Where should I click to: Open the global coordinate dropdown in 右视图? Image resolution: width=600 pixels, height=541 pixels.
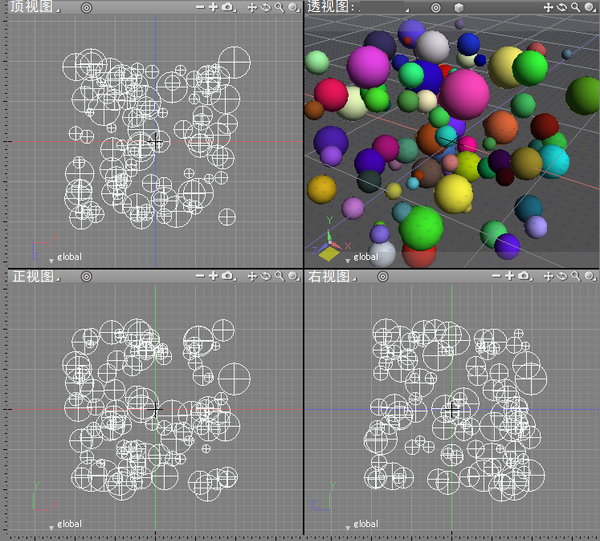[362, 524]
